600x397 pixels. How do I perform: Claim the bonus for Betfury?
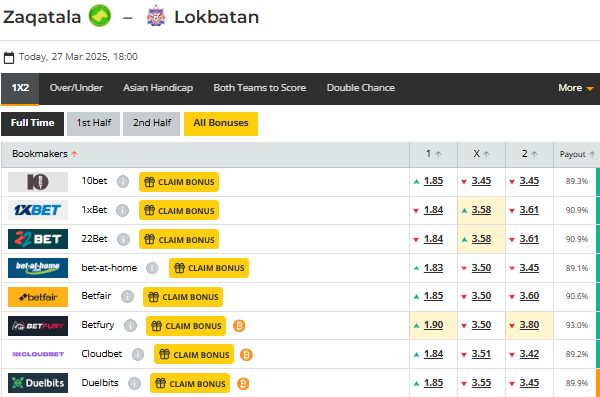[186, 326]
